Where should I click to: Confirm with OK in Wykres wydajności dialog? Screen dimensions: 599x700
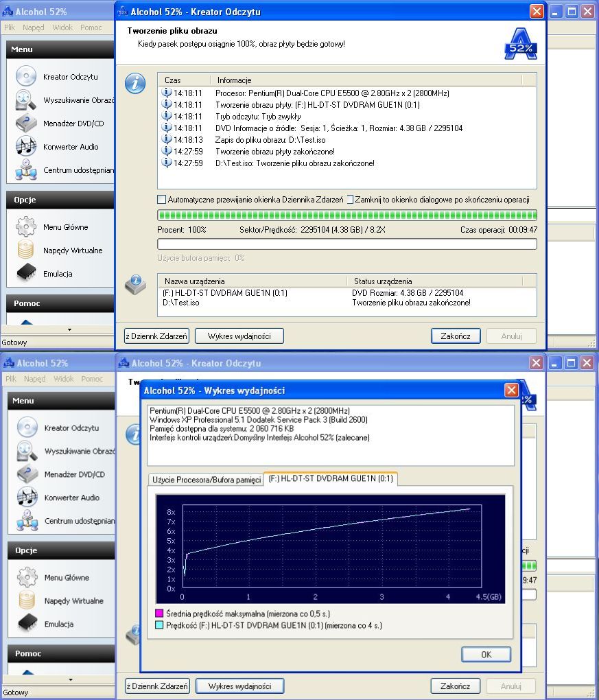pyautogui.click(x=486, y=655)
